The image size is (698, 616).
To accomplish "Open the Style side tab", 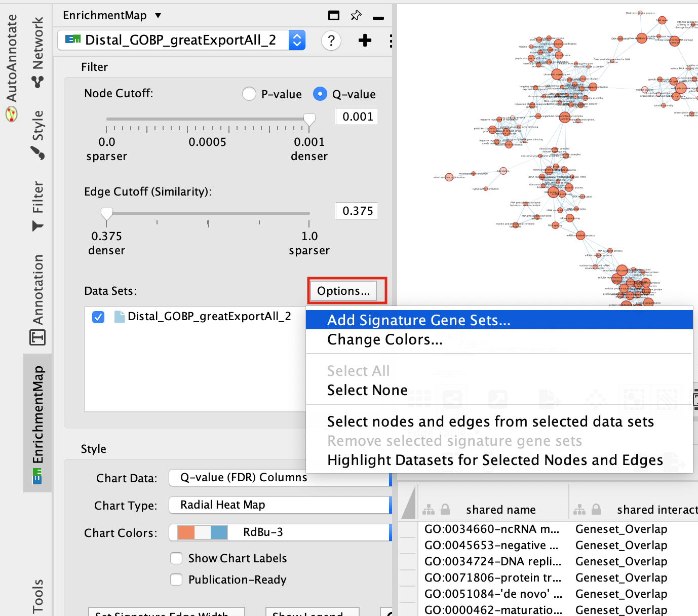I will [x=38, y=135].
